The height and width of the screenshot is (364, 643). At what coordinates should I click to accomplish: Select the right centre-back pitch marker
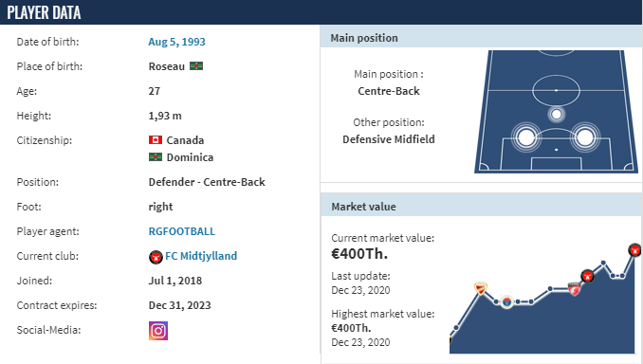(585, 137)
